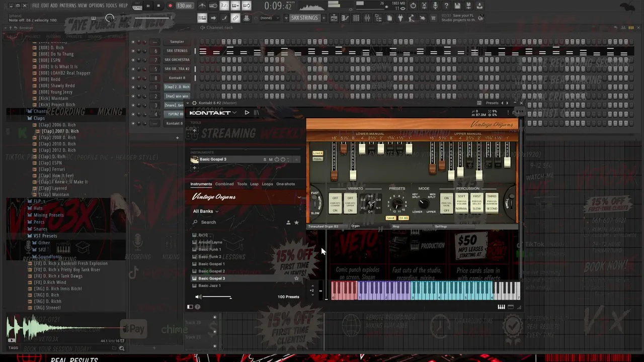Click Kontakt master volume slider
644x362 pixels.
[217, 297]
